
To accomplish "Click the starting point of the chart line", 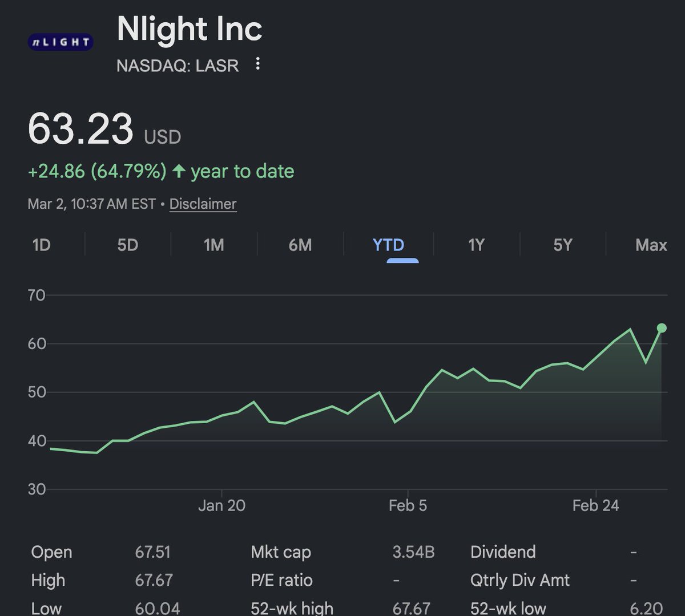I will [x=50, y=449].
